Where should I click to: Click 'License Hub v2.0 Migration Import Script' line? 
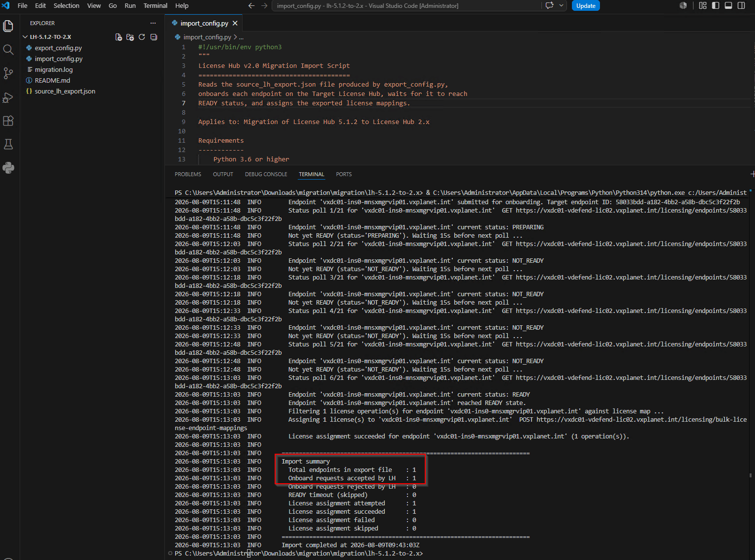pyautogui.click(x=274, y=65)
